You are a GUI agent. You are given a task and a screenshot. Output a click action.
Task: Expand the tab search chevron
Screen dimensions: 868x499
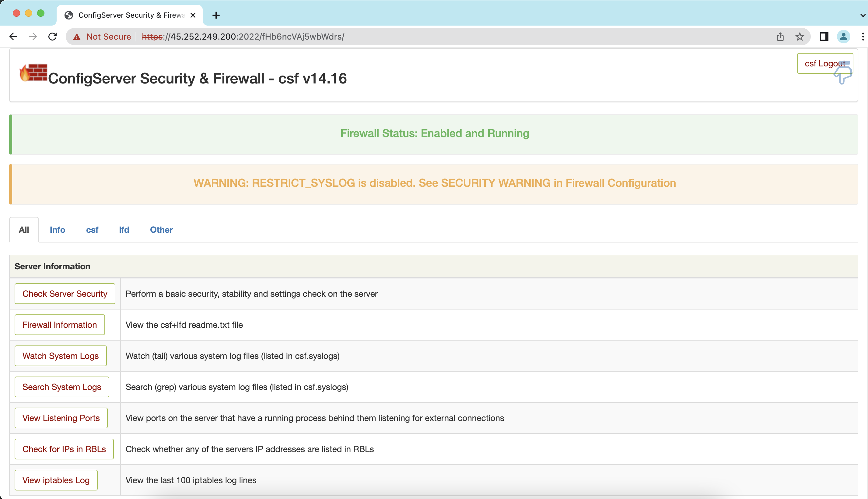[x=863, y=15]
